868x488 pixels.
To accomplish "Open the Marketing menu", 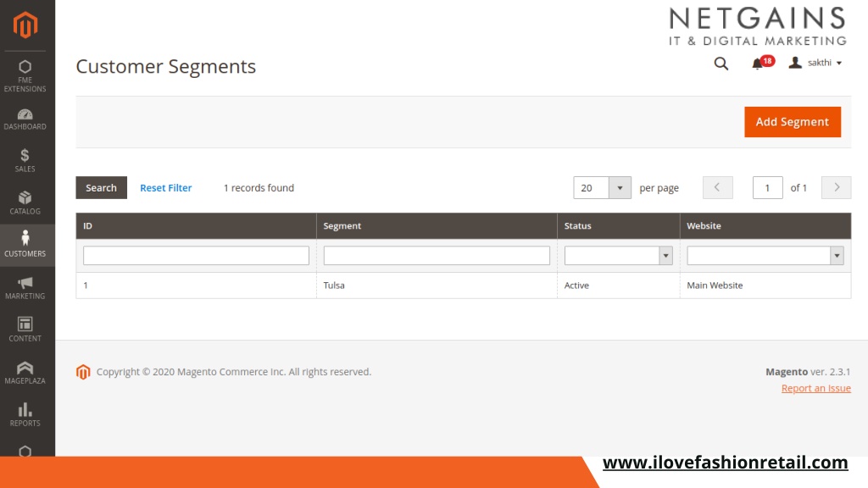I will (x=25, y=288).
